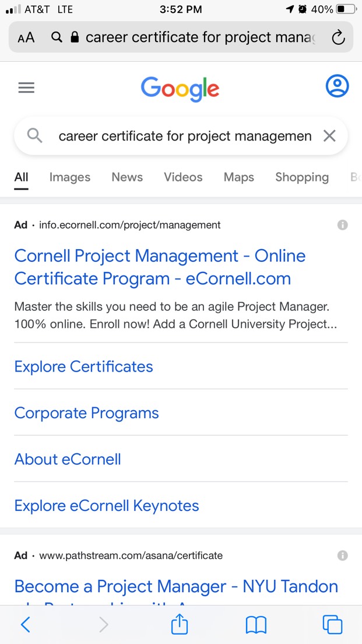Screen dimensions: 362x644
Task: Go back using Safari's back arrow
Action: (26, 624)
